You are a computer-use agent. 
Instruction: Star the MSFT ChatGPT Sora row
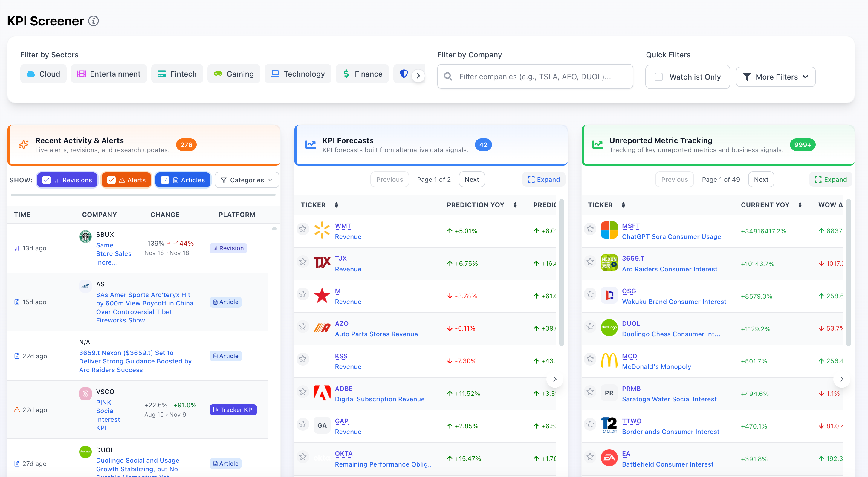coord(590,229)
